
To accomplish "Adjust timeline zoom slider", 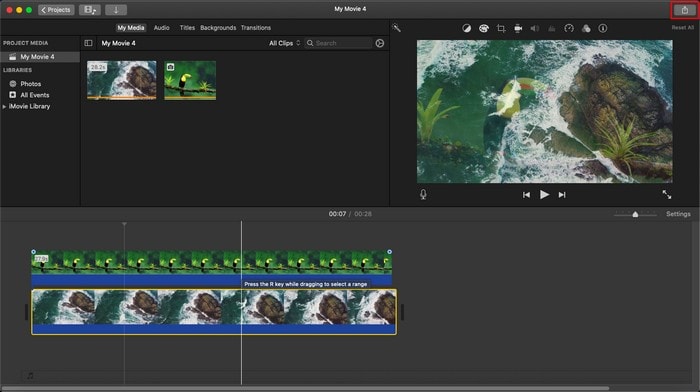I will 635,214.
